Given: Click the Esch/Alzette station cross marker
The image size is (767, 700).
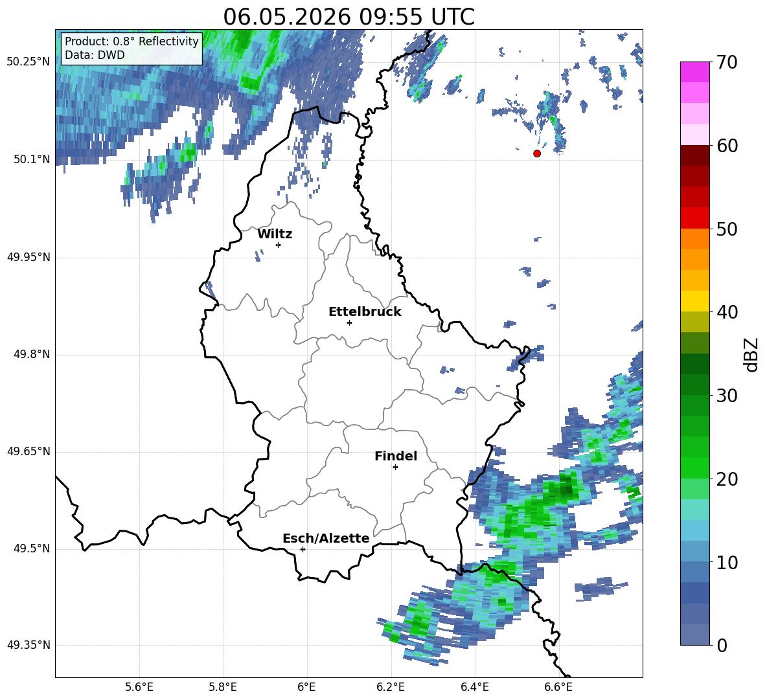Looking at the screenshot, I should click(303, 549).
